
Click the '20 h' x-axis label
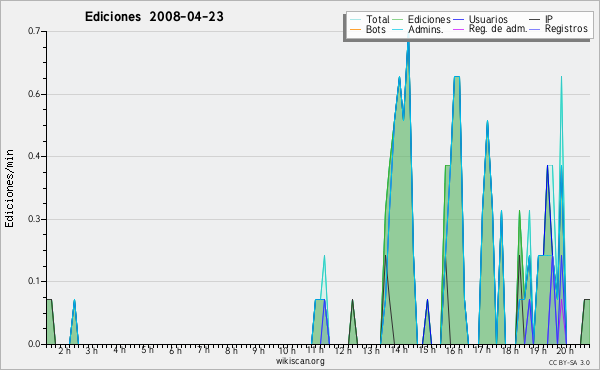tap(565, 351)
